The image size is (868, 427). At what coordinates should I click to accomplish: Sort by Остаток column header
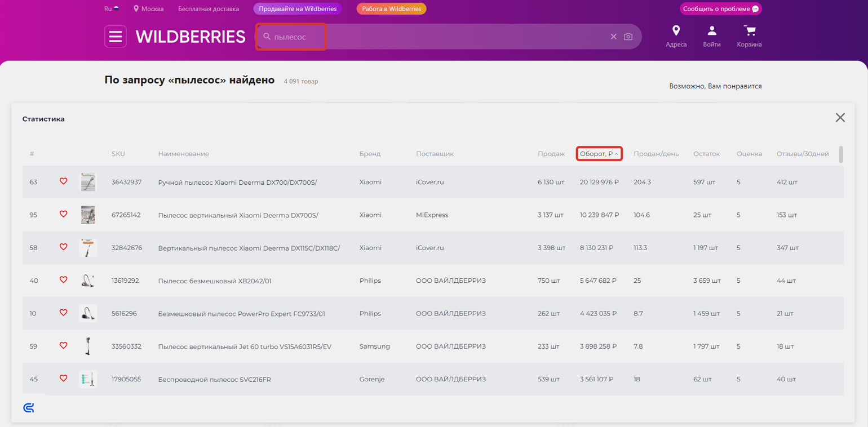click(x=706, y=154)
